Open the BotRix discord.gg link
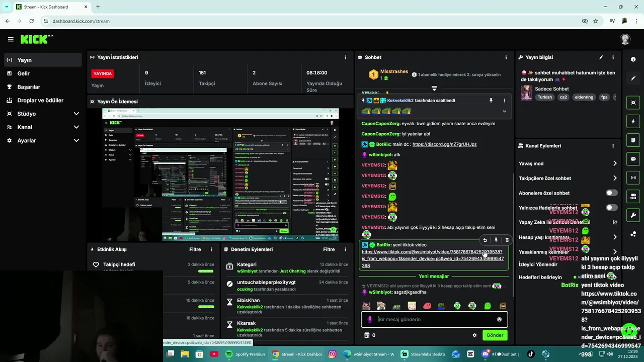Screen dimensions: 644x362 pos(444,144)
